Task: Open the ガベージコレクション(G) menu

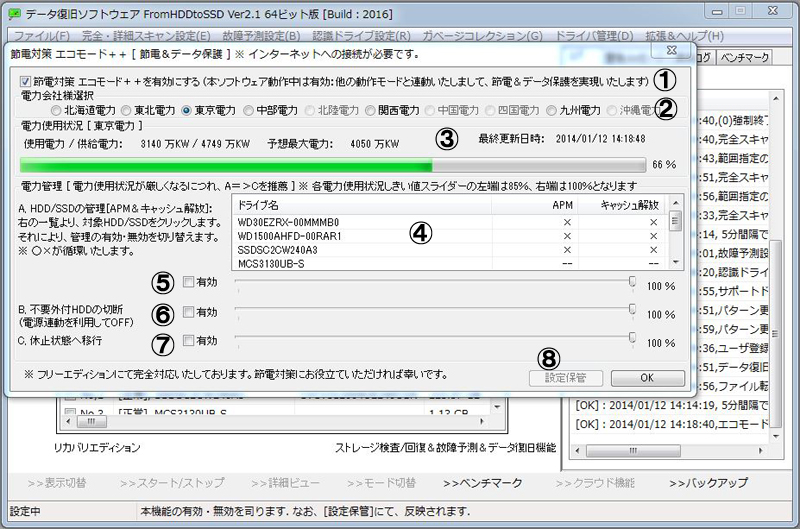Action: click(482, 36)
